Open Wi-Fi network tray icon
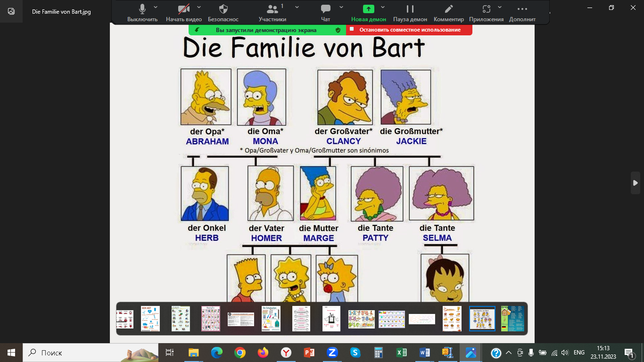Viewport: 644px width, 362px height. coord(554,353)
